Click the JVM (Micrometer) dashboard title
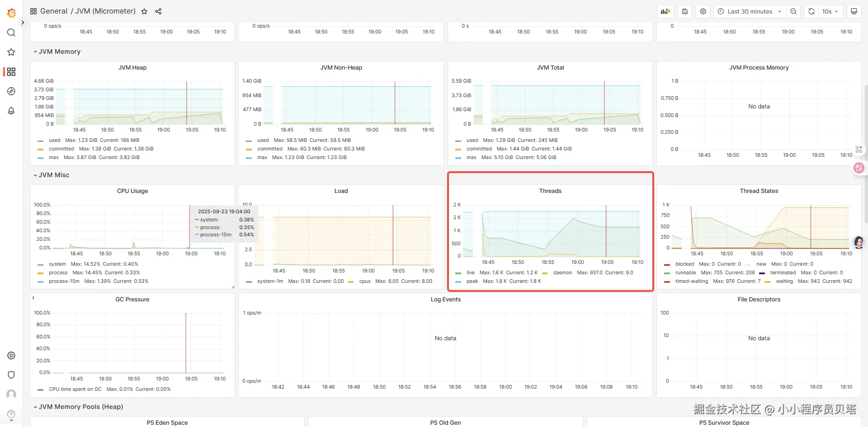 click(x=105, y=11)
